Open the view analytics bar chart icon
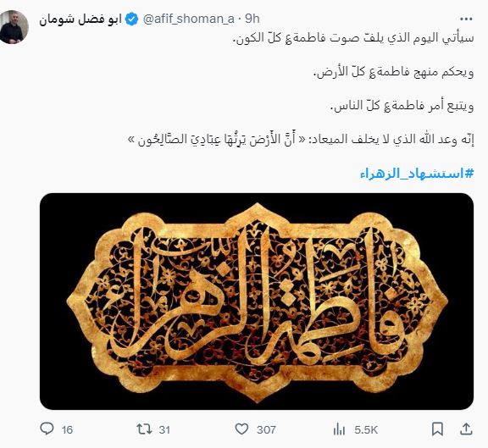Image resolution: width=488 pixels, height=448 pixels. click(x=339, y=429)
